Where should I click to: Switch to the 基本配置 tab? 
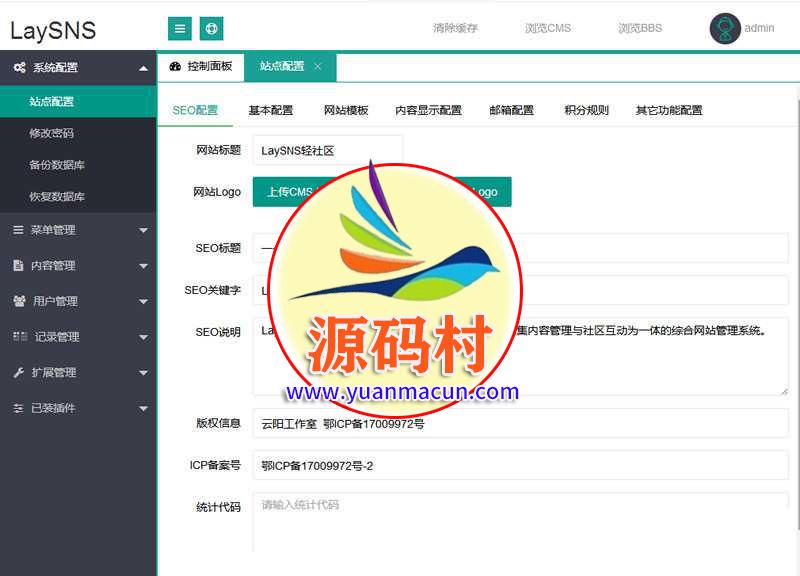270,111
